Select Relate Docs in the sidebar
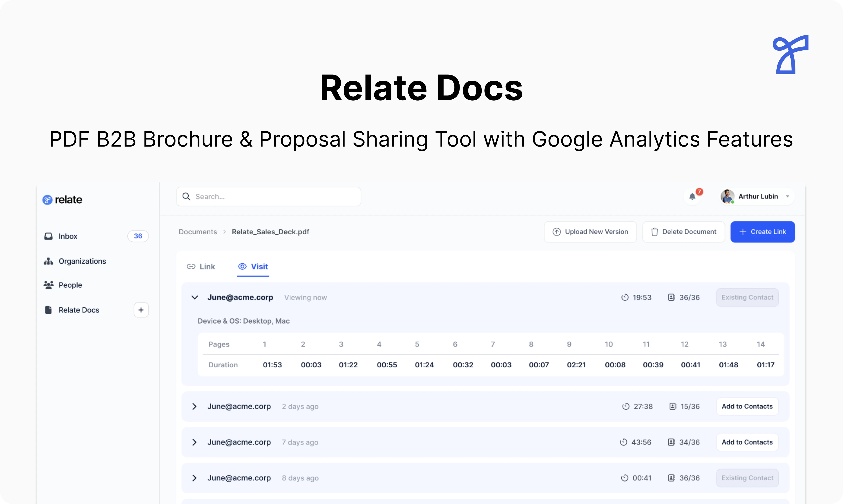Viewport: 843px width, 504px height. (x=79, y=310)
